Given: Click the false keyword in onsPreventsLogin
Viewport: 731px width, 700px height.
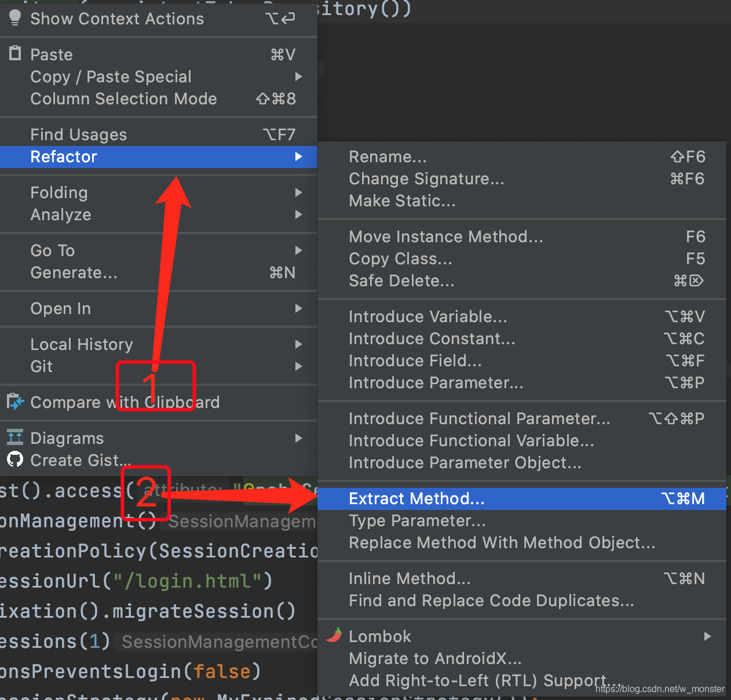Looking at the screenshot, I should [222, 671].
